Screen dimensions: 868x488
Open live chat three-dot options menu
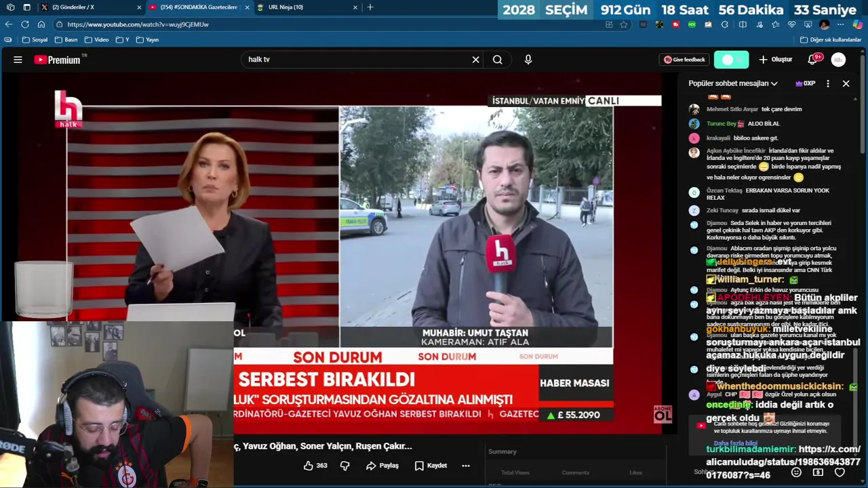827,83
